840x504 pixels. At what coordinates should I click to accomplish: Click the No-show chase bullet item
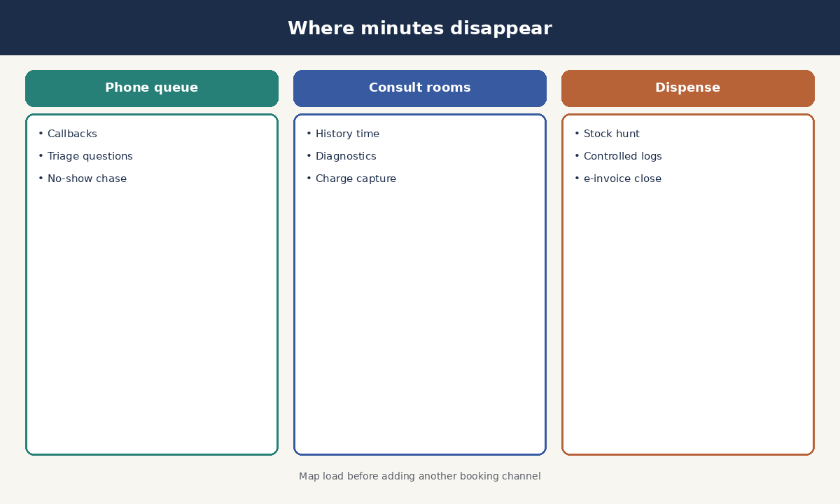pos(83,178)
